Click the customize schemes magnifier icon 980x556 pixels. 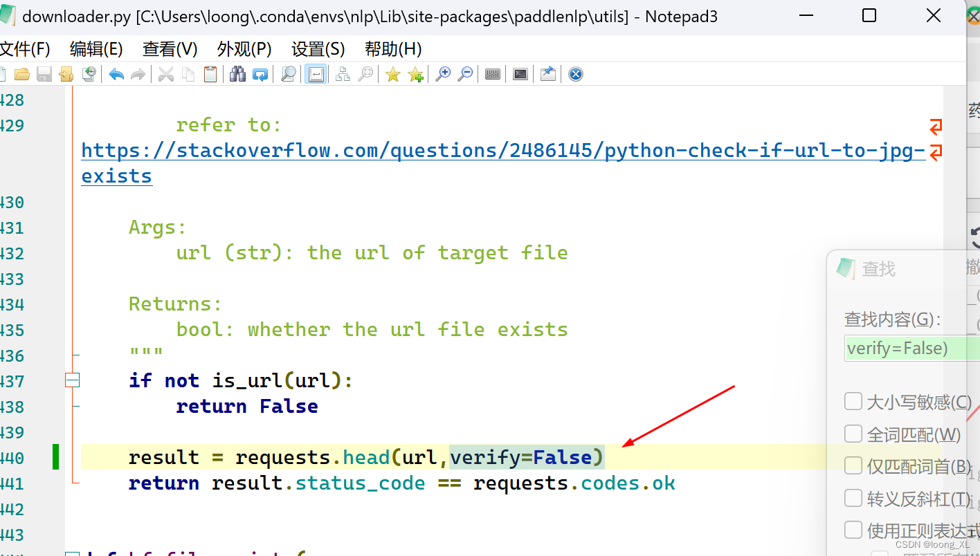(x=365, y=74)
